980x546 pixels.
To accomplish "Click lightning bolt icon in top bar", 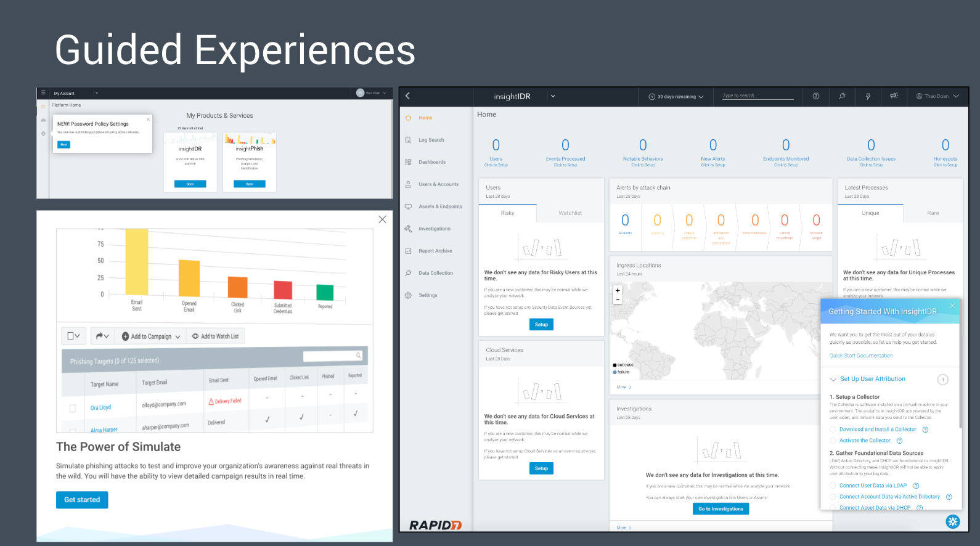I will coord(868,96).
